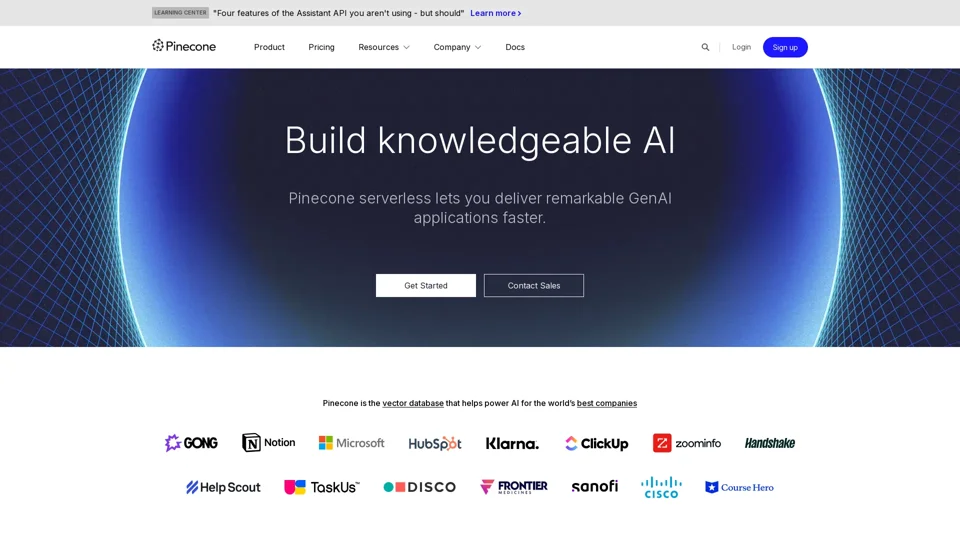The width and height of the screenshot is (960, 540).
Task: Click the Course Hero logo
Action: (x=740, y=487)
